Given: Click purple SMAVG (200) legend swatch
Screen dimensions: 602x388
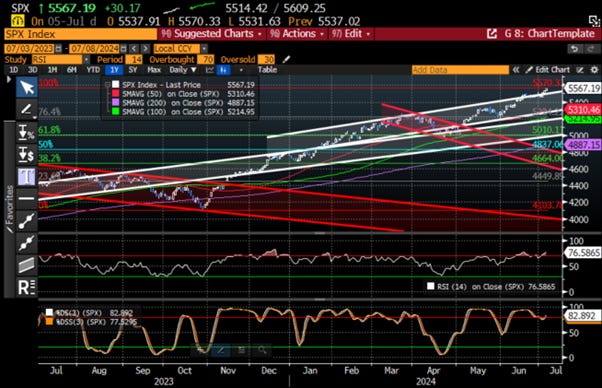Looking at the screenshot, I should click(115, 103).
